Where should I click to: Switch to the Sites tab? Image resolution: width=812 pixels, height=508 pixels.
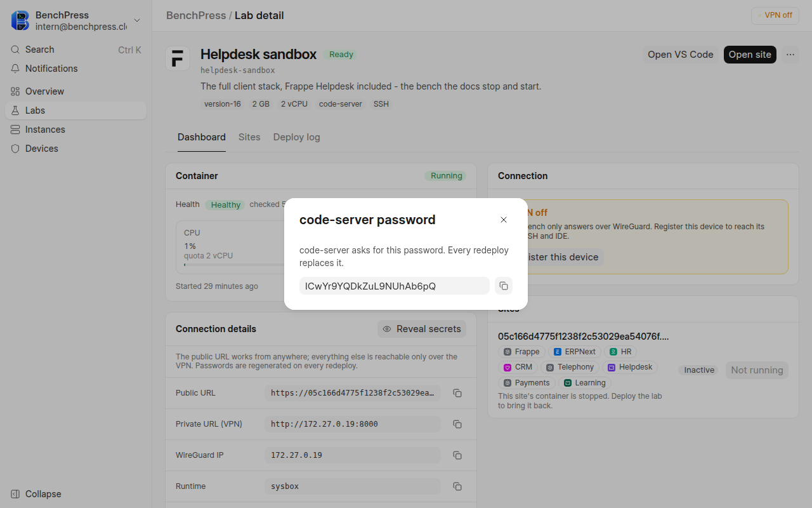coord(249,137)
